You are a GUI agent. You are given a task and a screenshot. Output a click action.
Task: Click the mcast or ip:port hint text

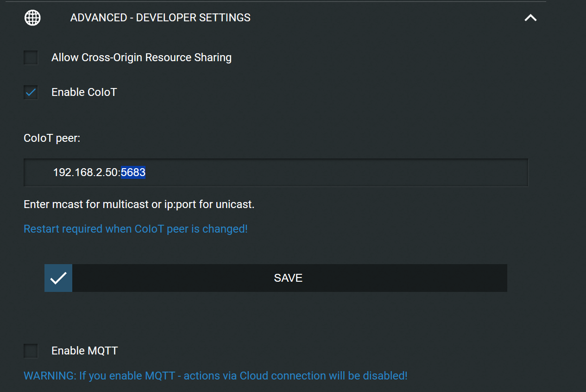(x=139, y=204)
